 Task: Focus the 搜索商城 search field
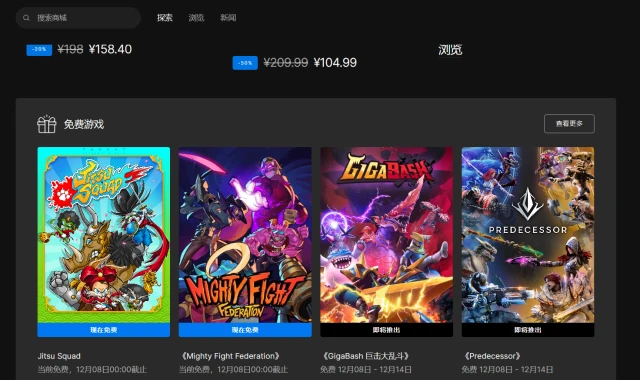(78, 18)
